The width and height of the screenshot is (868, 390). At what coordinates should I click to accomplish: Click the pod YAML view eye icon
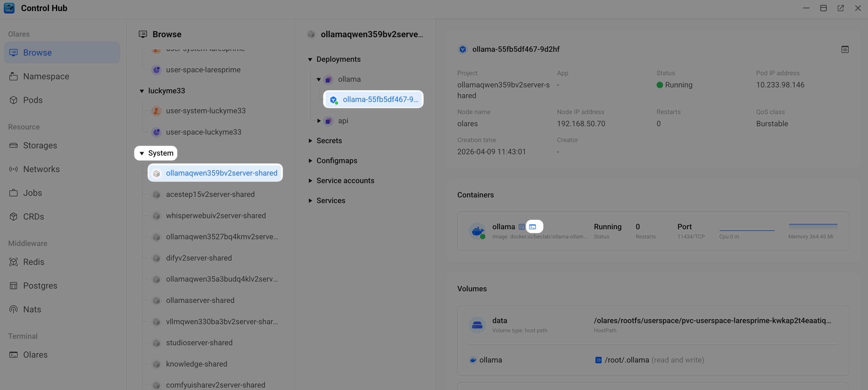click(845, 50)
